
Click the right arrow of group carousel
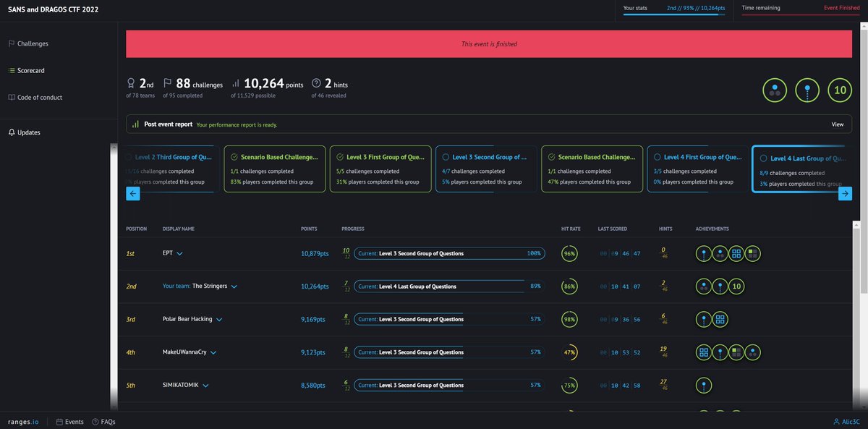click(x=845, y=193)
